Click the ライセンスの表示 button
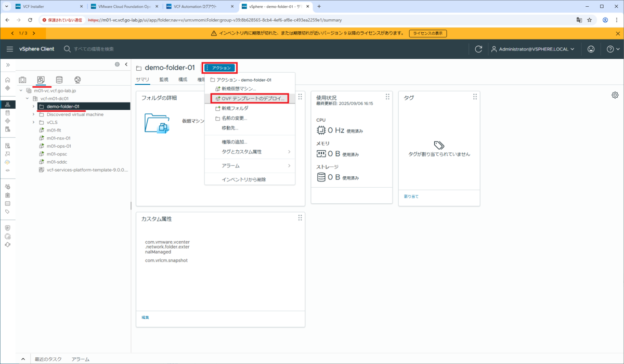The image size is (624, 364). coord(428,33)
